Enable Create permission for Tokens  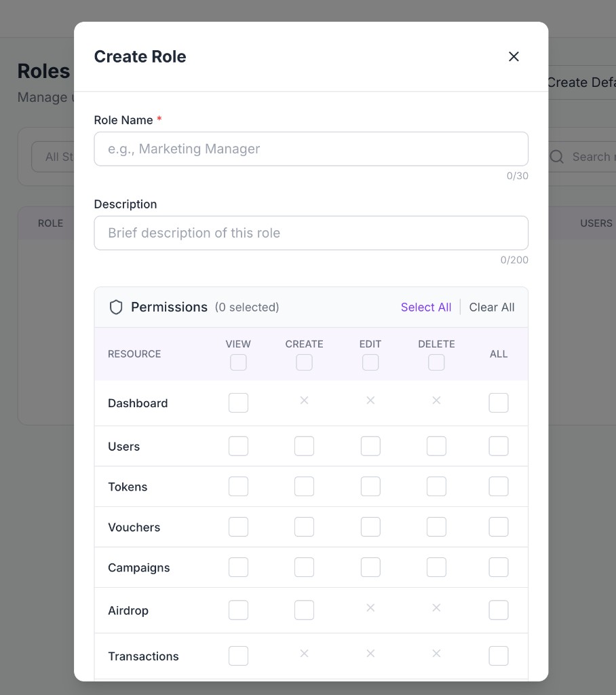tap(304, 486)
